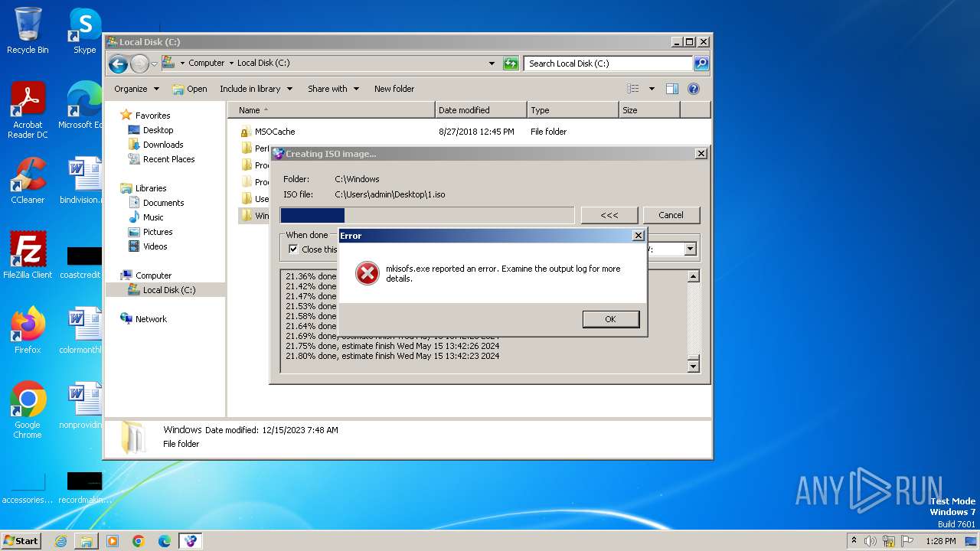Close the Creating ISO image window
This screenshot has height=551, width=980.
tap(701, 154)
